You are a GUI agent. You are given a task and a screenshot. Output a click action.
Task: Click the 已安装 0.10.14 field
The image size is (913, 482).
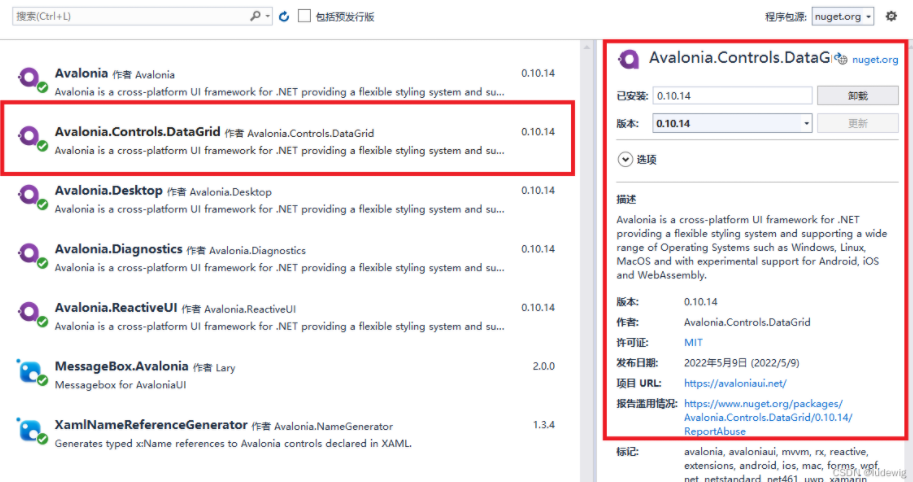coord(732,95)
